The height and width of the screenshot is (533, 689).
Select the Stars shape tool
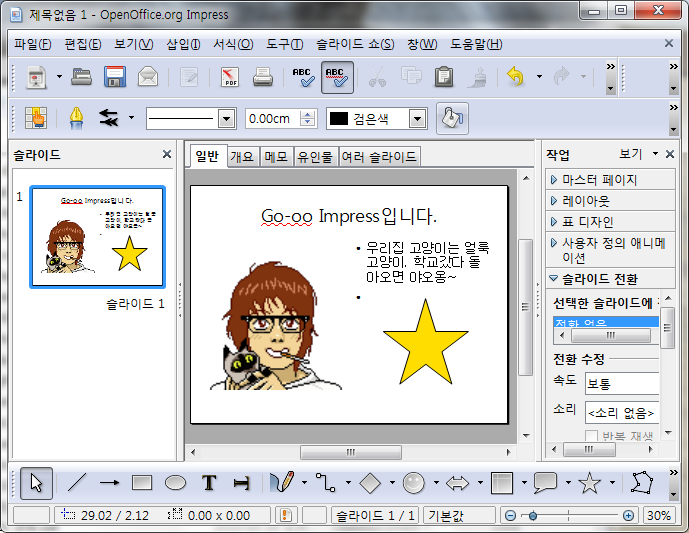[589, 483]
